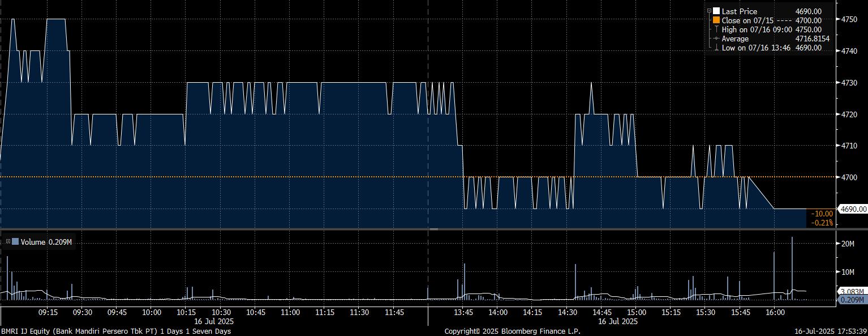The height and width of the screenshot is (336, 868).
Task: Click the 0.209M volume axis flag
Action: coord(852,300)
